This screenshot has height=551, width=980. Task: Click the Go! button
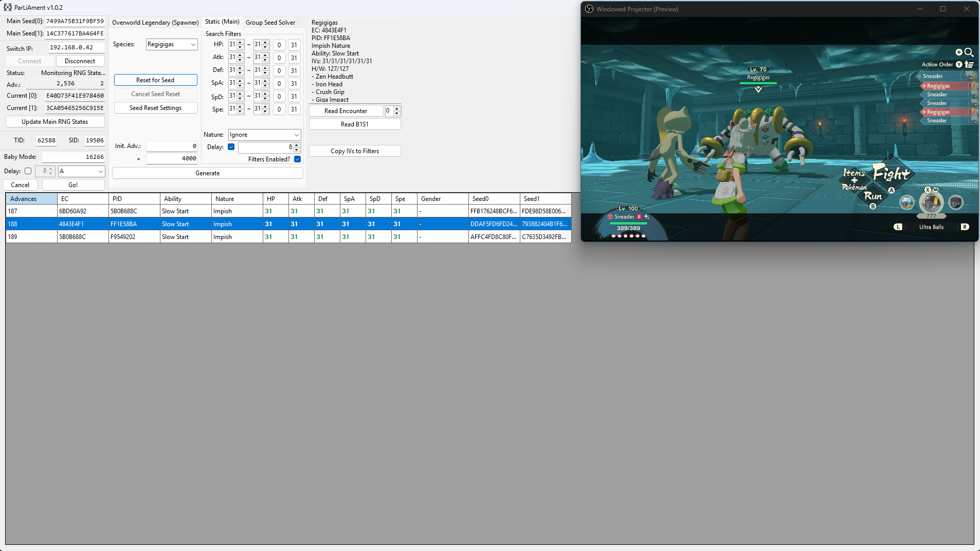click(74, 185)
